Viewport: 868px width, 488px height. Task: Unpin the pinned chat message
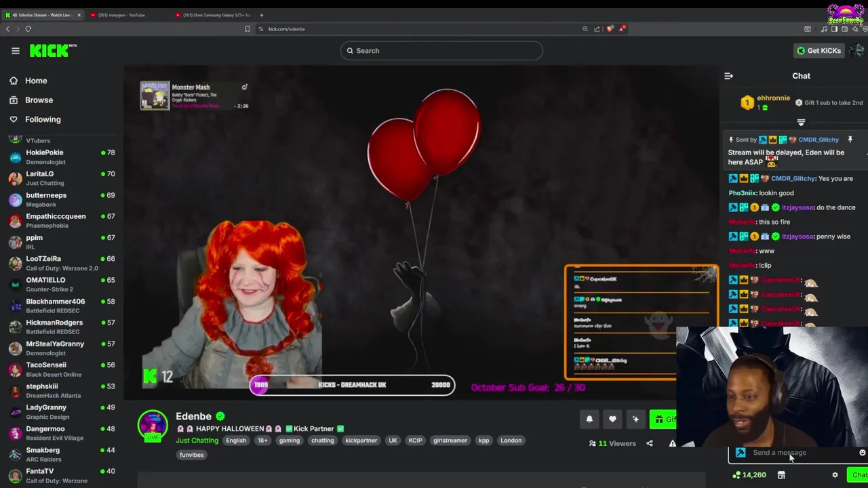click(x=850, y=140)
